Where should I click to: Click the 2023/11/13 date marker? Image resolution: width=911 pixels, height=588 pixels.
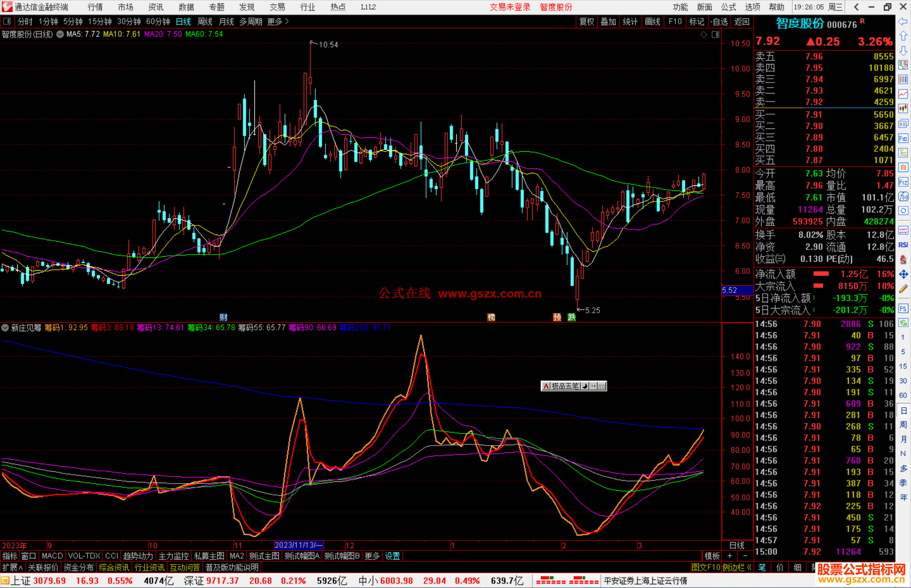coord(298,545)
